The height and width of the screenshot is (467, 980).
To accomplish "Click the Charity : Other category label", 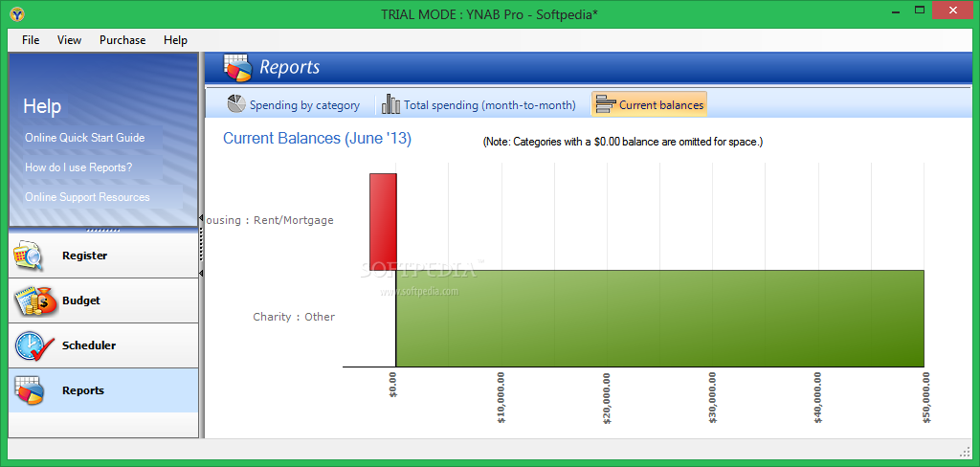I will [x=294, y=317].
